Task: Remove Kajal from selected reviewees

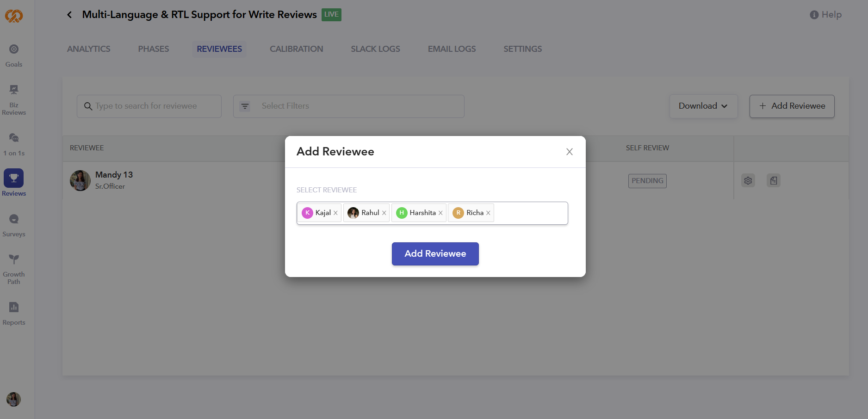Action: [x=336, y=213]
